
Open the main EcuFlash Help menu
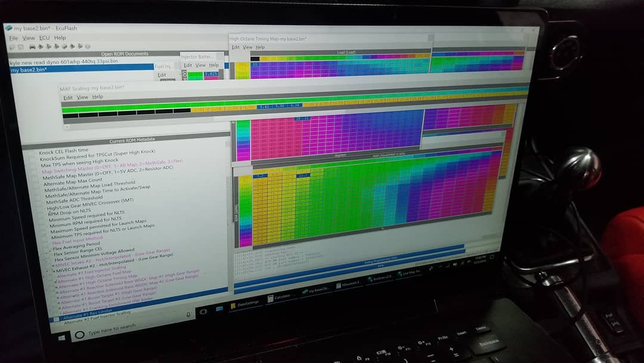[60, 38]
